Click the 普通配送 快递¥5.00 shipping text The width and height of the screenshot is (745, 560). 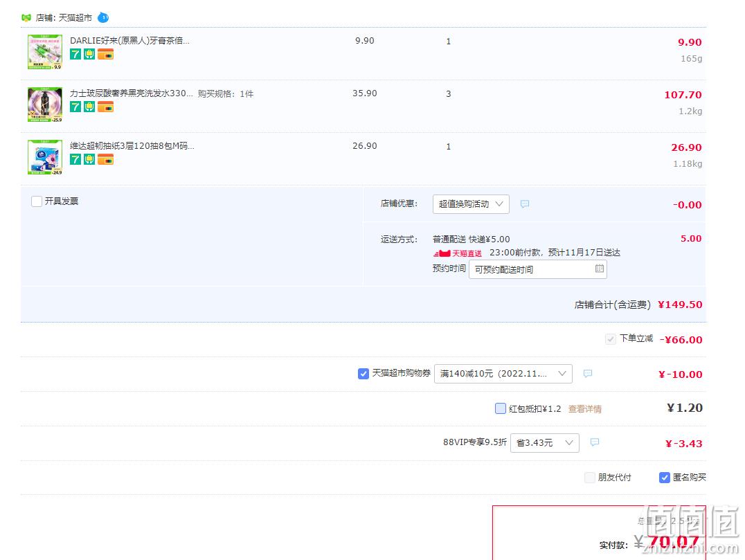point(472,240)
